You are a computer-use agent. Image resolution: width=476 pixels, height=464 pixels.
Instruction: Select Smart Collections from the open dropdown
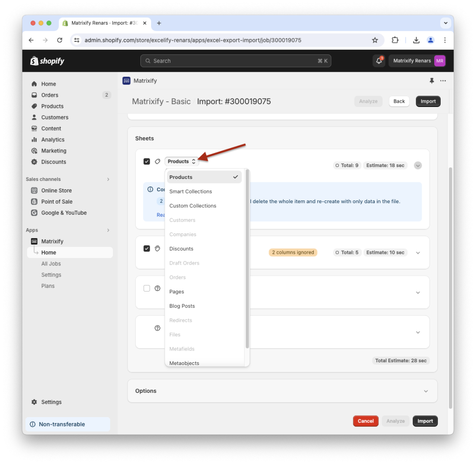pyautogui.click(x=191, y=191)
